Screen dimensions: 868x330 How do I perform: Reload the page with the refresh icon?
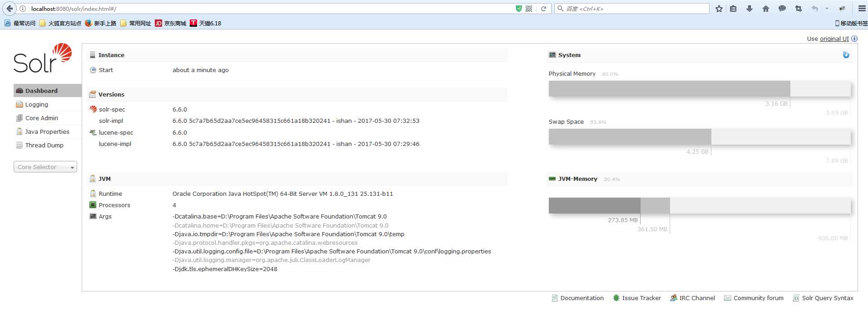(x=543, y=9)
